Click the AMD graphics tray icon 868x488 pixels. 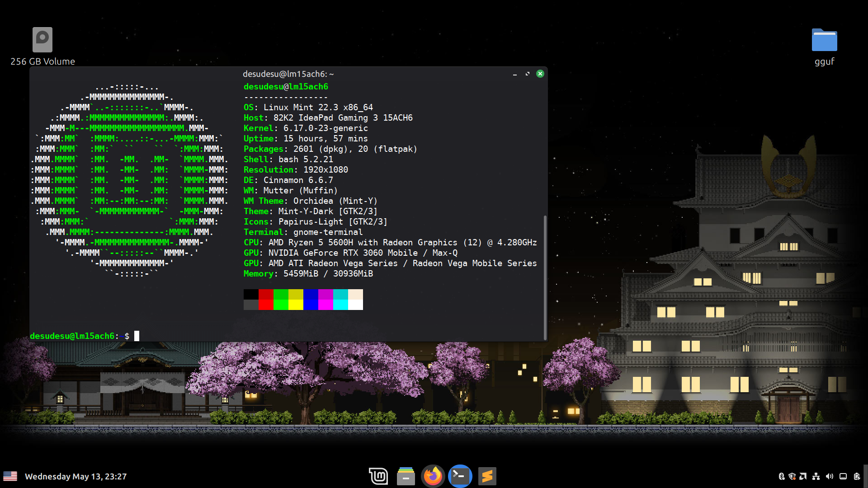pyautogui.click(x=803, y=476)
